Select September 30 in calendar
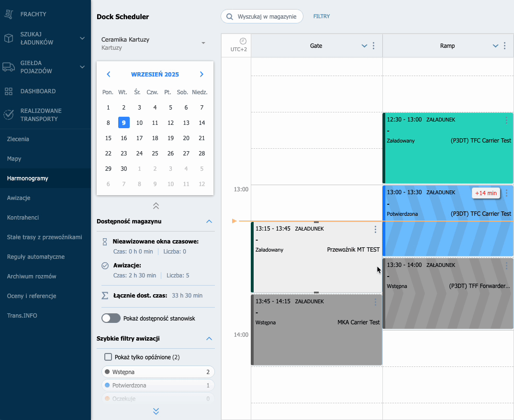The width and height of the screenshot is (514, 420). point(124,169)
